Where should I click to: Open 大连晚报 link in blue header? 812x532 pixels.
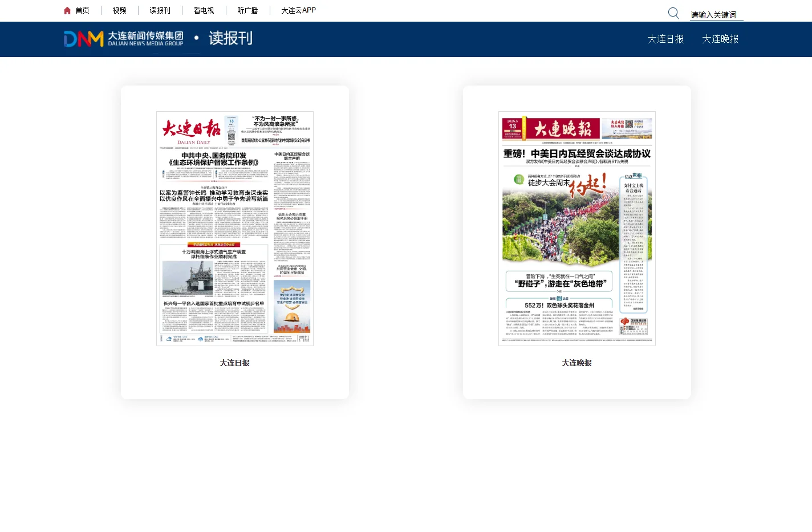(x=720, y=39)
